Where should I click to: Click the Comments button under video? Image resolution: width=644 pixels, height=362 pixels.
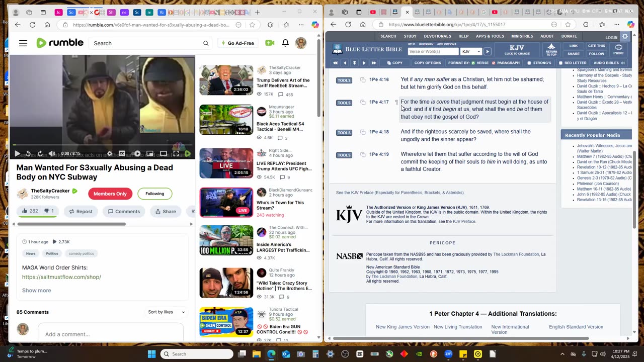[x=123, y=212]
